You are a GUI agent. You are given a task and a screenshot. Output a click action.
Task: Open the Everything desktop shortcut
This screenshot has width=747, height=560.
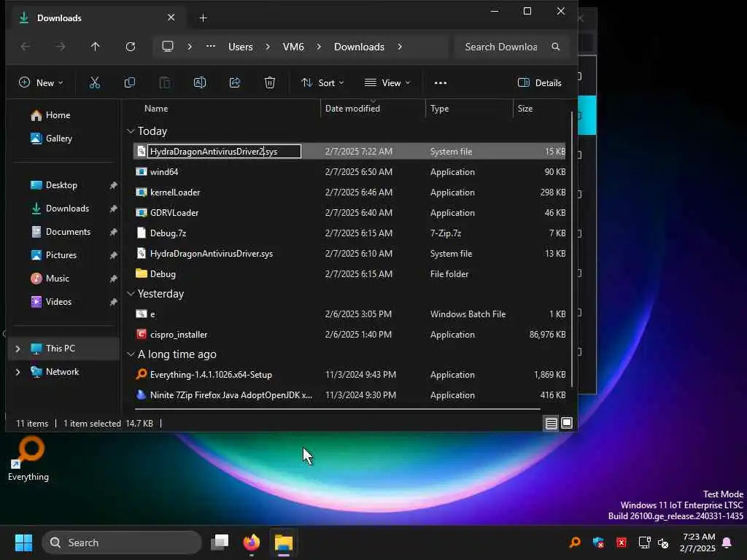pos(28,459)
